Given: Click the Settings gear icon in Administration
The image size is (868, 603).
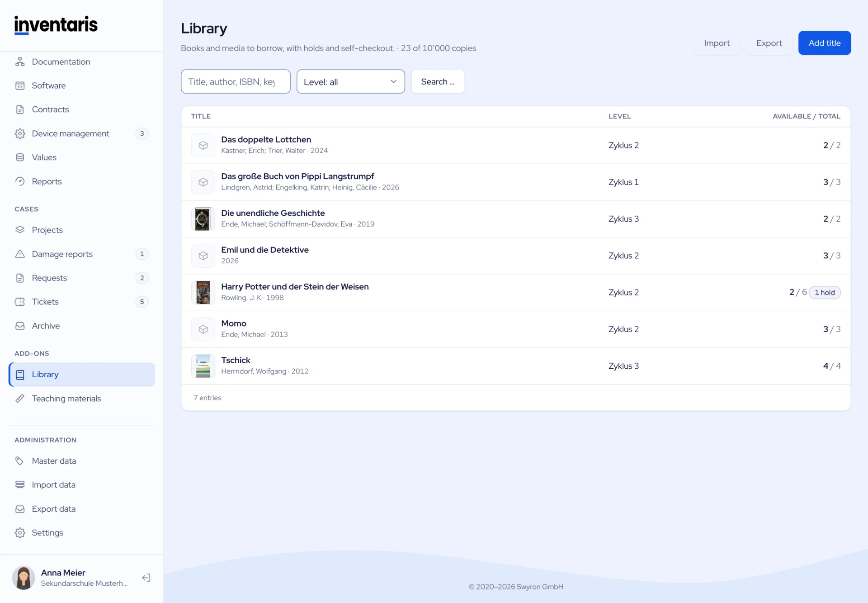Looking at the screenshot, I should pos(20,533).
